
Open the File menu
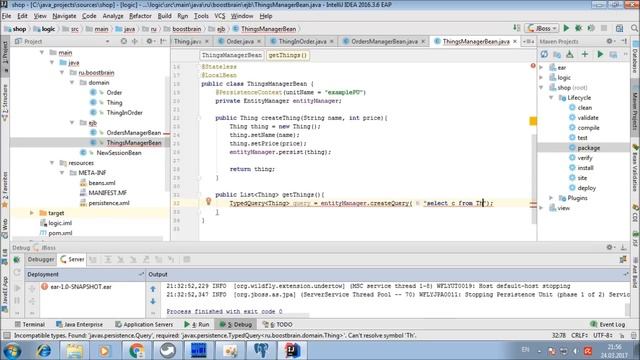click(7, 16)
